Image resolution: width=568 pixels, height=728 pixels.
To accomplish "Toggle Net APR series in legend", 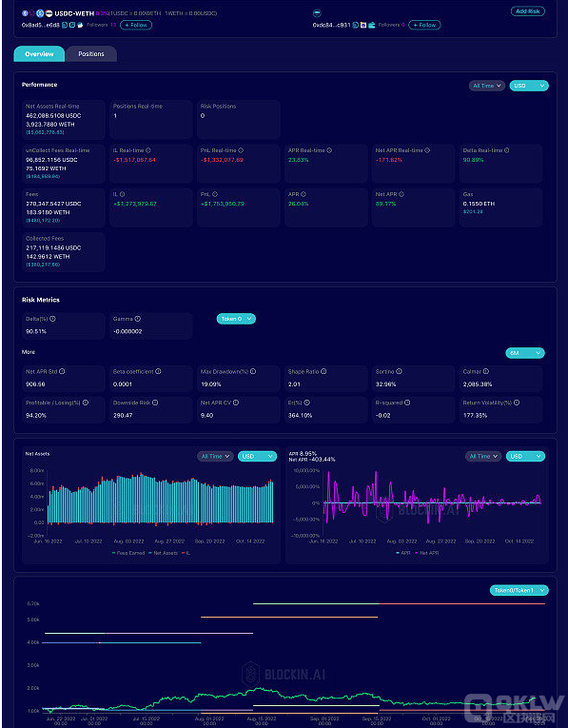I will click(428, 553).
